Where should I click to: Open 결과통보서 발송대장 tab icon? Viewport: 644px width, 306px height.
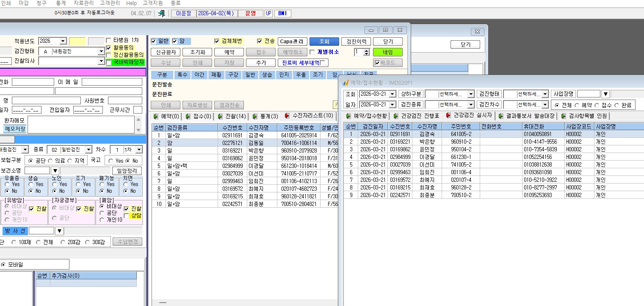501,116
